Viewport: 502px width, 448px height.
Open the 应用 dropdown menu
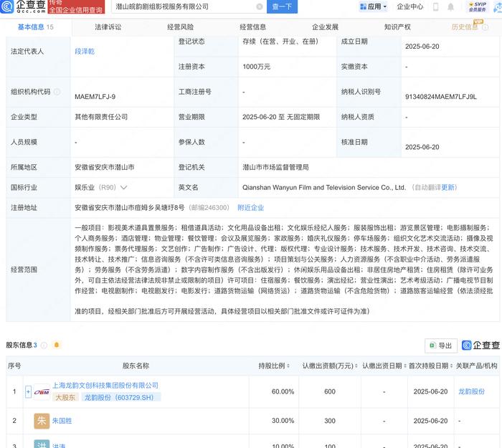[x=374, y=6]
